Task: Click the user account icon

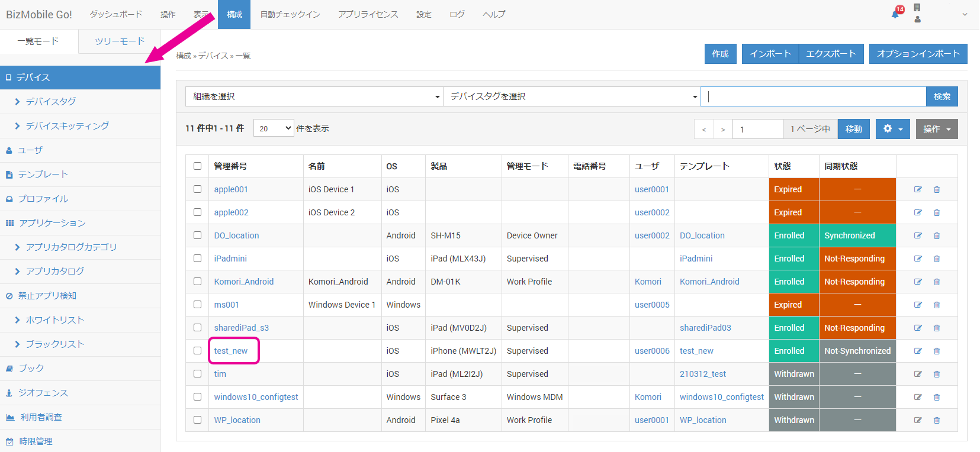Action: pyautogui.click(x=917, y=20)
